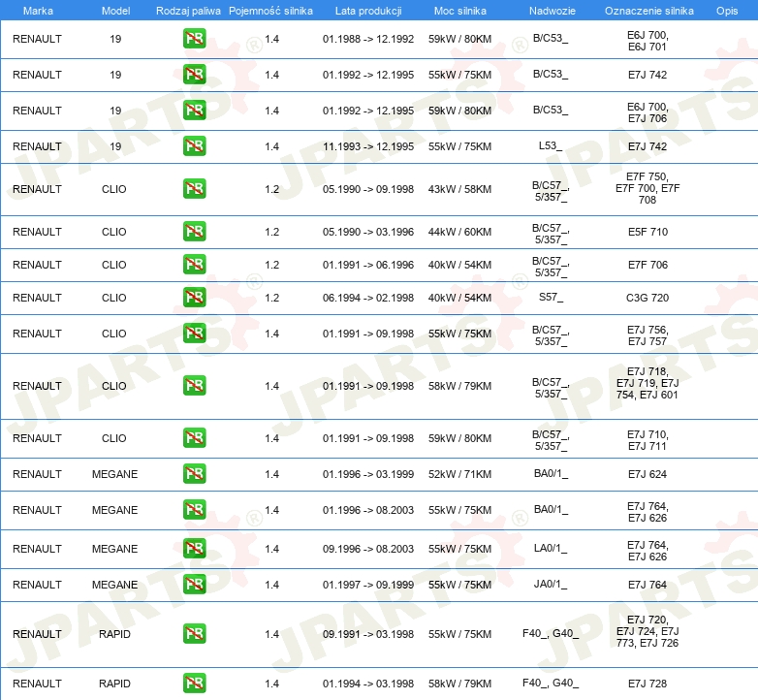Screen dimensions: 758x700
Task: Click the Model column header
Action: [x=115, y=11]
